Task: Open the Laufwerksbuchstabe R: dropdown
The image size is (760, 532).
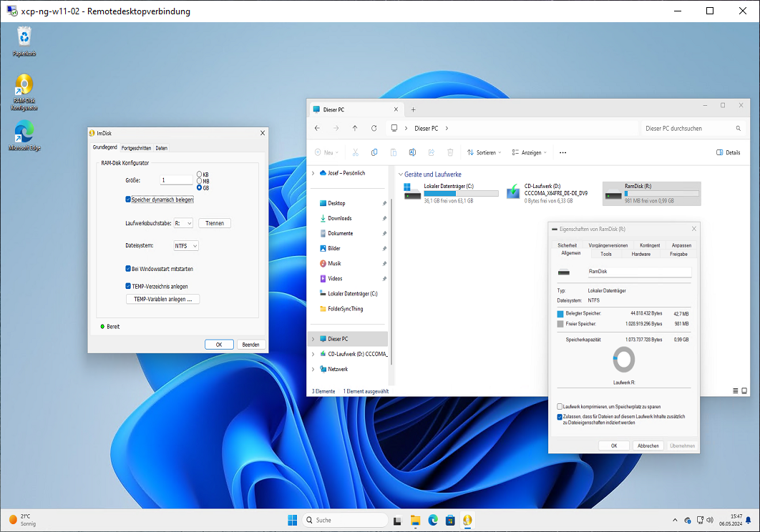Action: [183, 223]
